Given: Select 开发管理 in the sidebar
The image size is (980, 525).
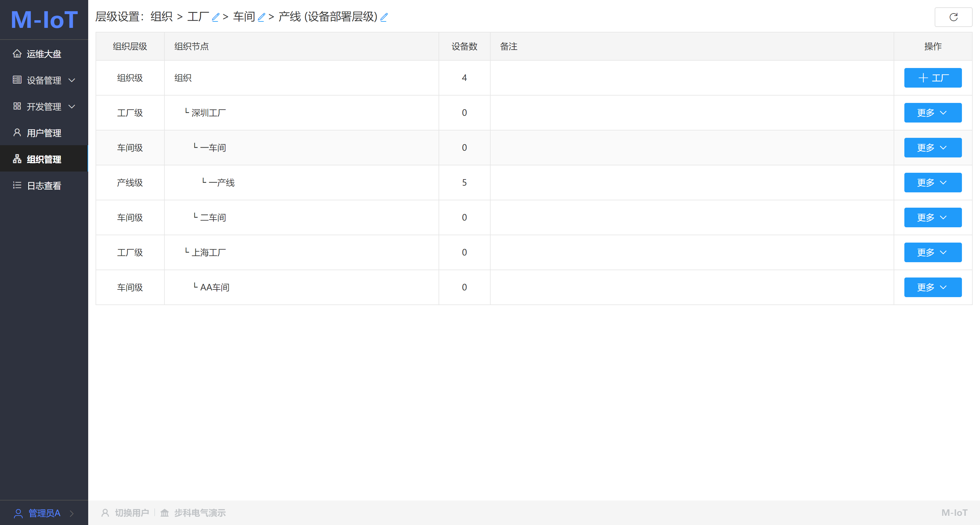Looking at the screenshot, I should point(44,106).
